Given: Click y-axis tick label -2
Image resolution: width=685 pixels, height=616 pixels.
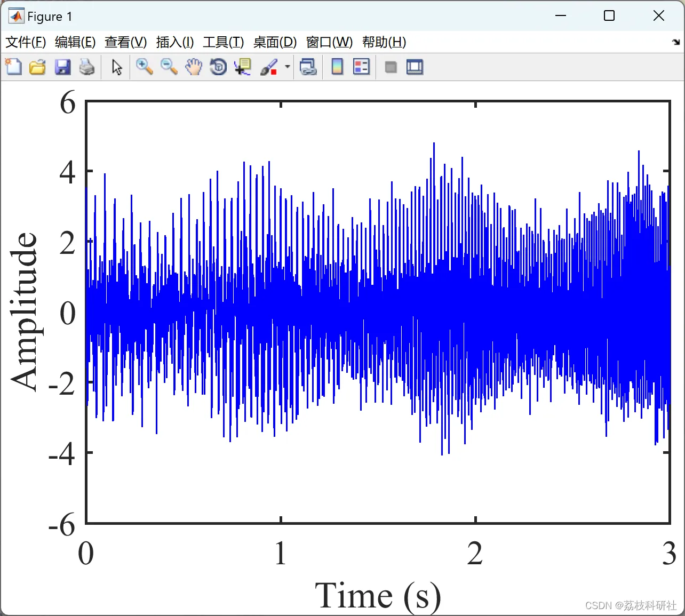Looking at the screenshot, I should click(62, 383).
